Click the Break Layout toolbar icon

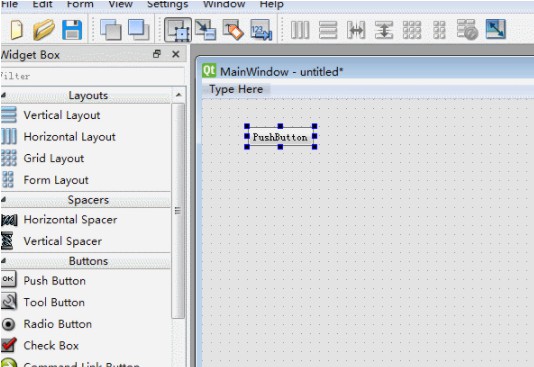[467, 30]
